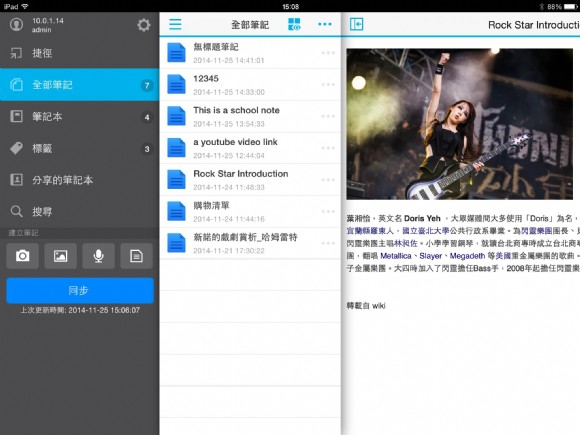
Task: Open options dots for school note
Action: (x=328, y=117)
